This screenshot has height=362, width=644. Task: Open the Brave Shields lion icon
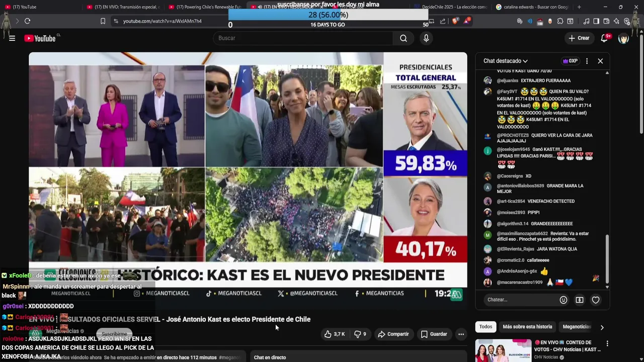(455, 21)
